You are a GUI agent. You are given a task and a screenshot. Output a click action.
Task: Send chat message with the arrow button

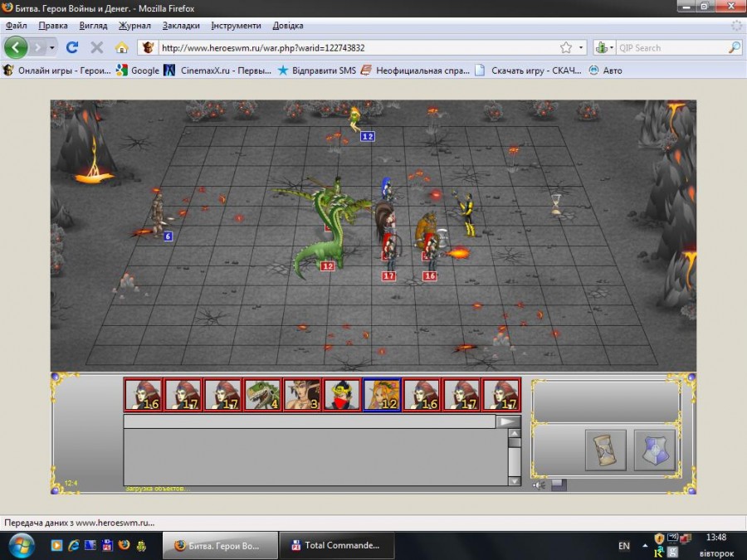click(x=508, y=421)
